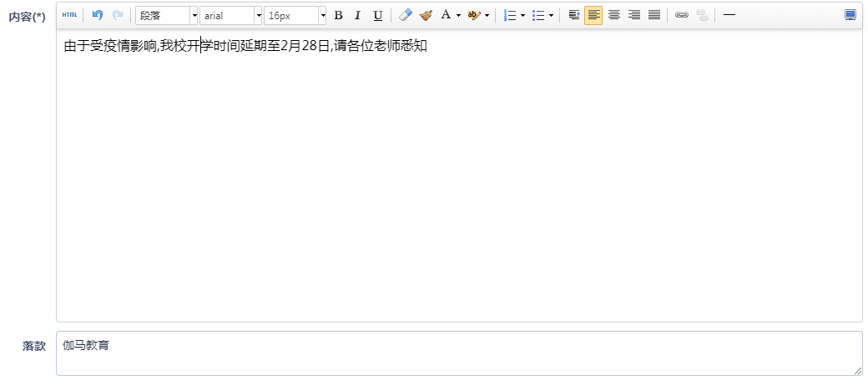Expand bulleted list style options

[x=552, y=16]
